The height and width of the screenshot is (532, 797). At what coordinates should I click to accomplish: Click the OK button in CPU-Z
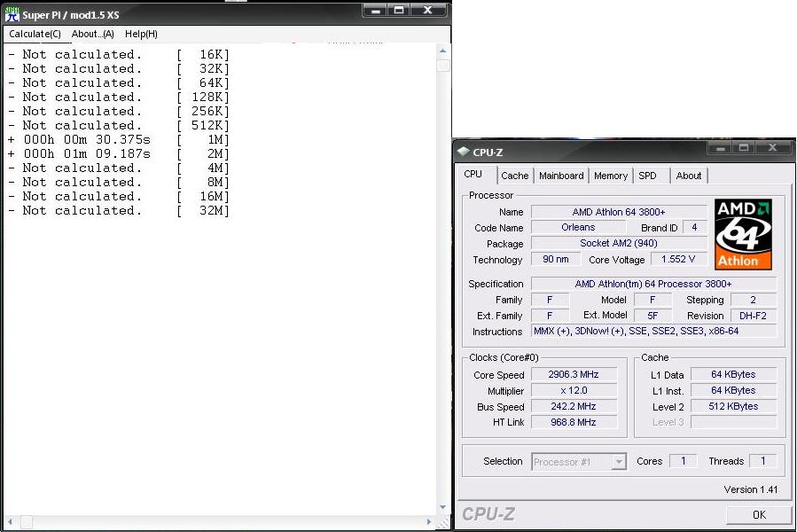click(758, 514)
